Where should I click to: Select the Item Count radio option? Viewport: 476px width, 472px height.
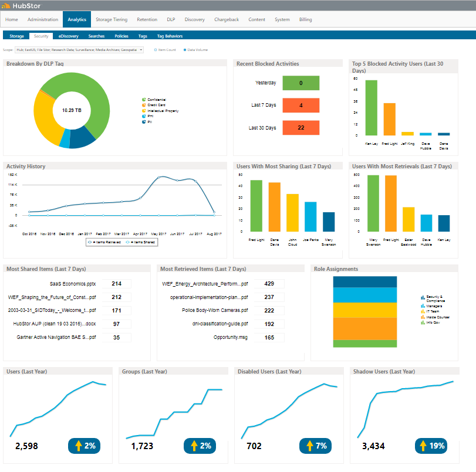[x=156, y=50]
